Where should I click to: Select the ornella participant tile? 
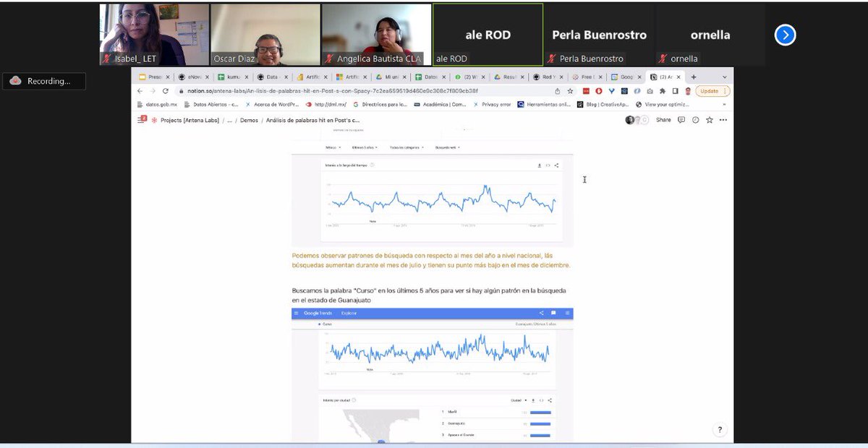pyautogui.click(x=710, y=35)
